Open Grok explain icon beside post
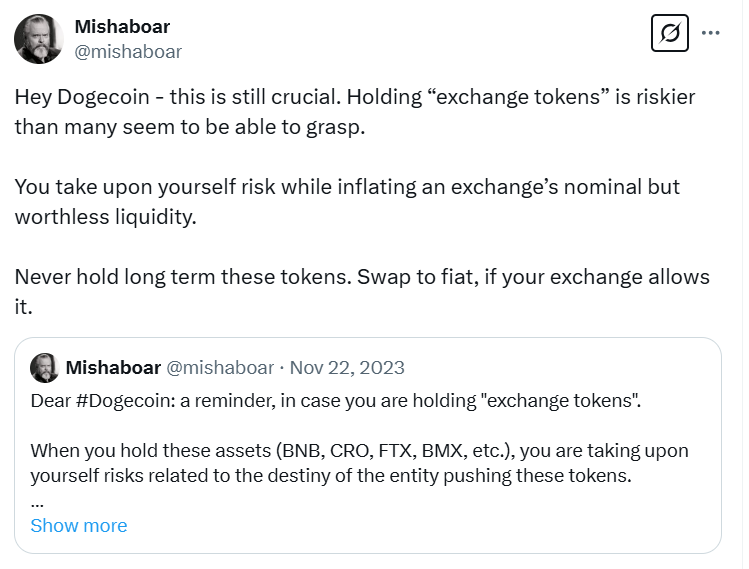This screenshot has width=749, height=569. [670, 33]
